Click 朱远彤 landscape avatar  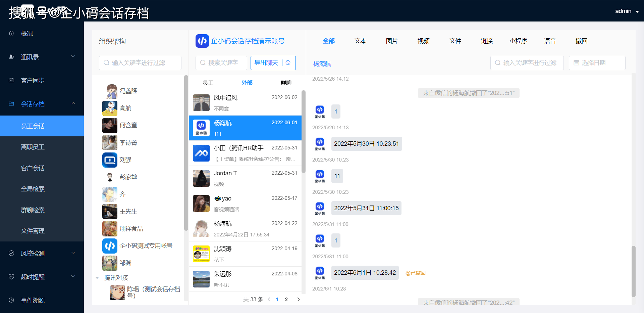(201, 279)
